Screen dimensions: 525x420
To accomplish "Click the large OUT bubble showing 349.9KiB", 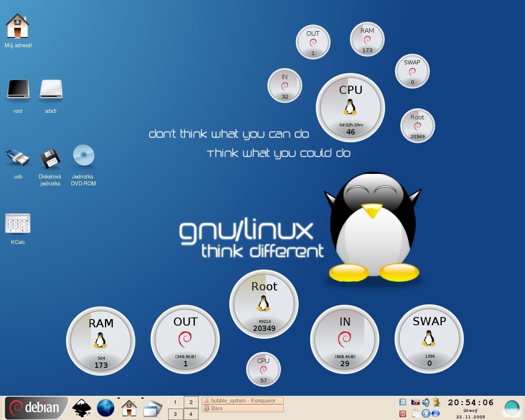I will (x=185, y=339).
